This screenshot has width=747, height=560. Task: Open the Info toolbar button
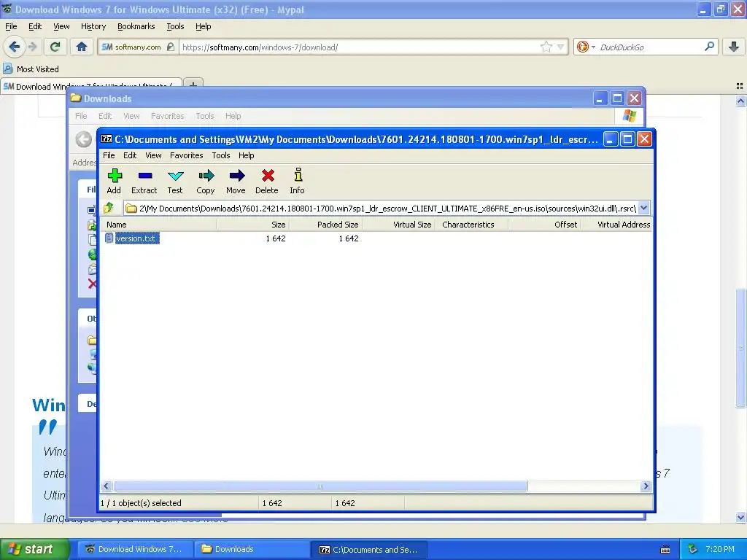[x=298, y=181]
